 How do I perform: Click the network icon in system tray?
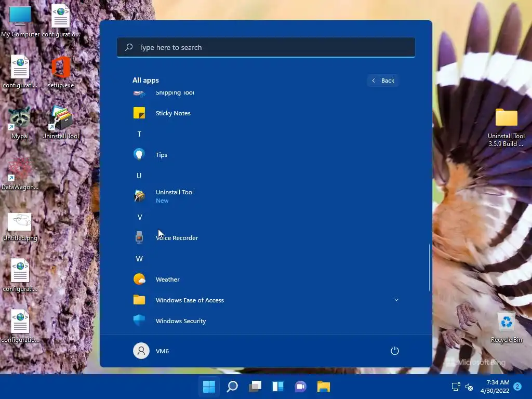coord(456,387)
